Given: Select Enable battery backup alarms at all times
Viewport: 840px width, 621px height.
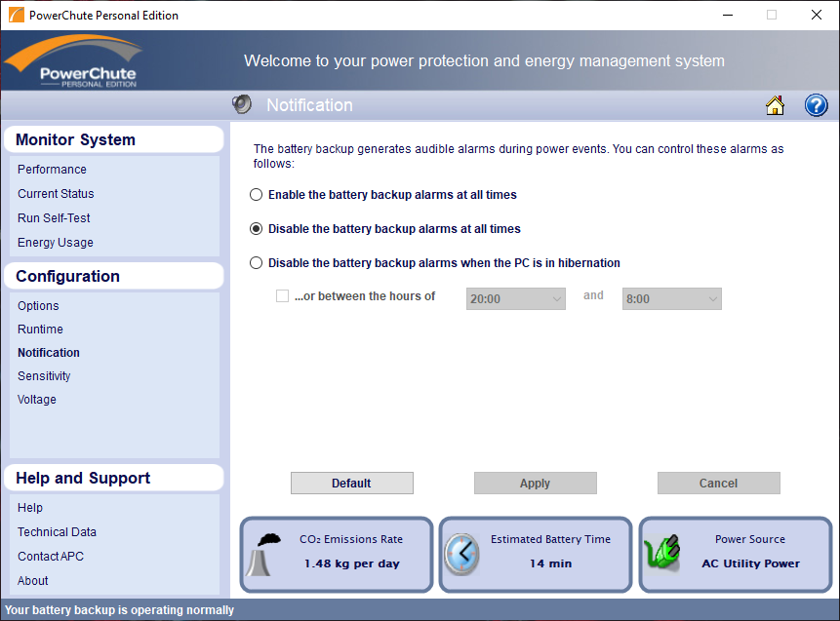Looking at the screenshot, I should coord(256,194).
